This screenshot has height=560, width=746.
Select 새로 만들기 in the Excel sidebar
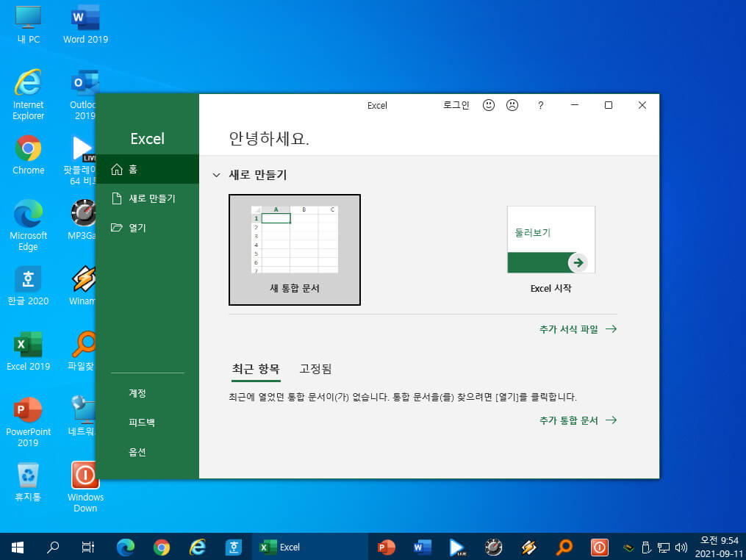click(148, 198)
